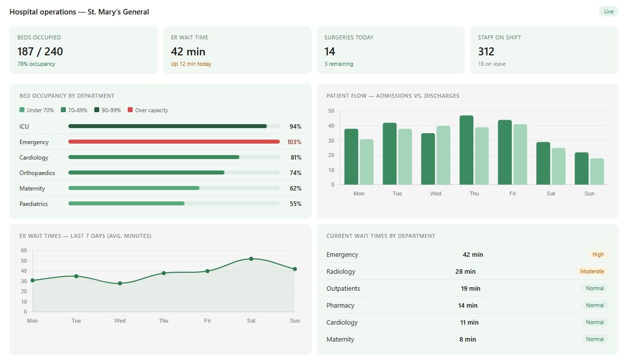Click the Over capacity legend swatch
Image resolution: width=627 pixels, height=364 pixels.
pos(130,110)
